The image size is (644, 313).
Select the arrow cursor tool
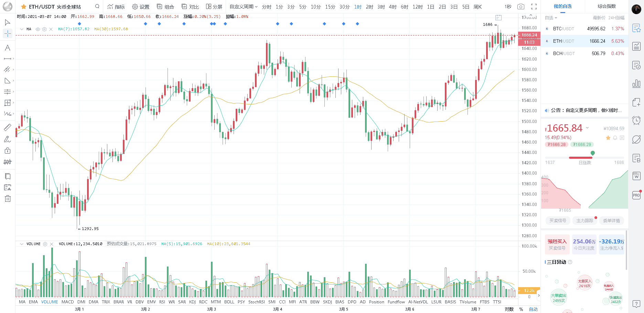pos(7,23)
